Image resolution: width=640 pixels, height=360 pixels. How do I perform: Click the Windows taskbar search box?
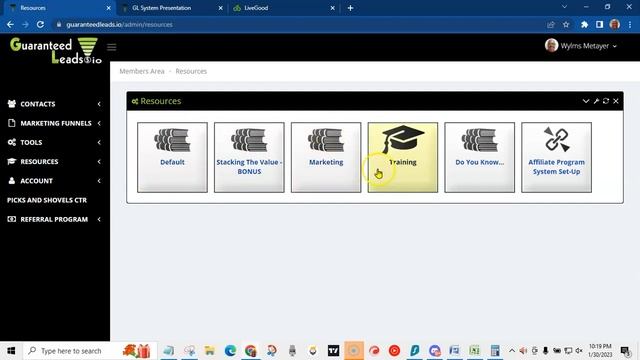coord(90,351)
